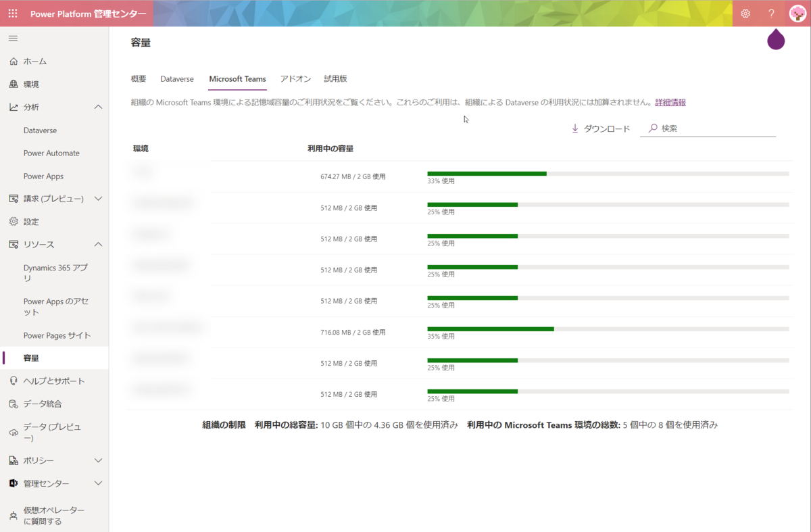Open the user account avatar

pyautogui.click(x=797, y=14)
